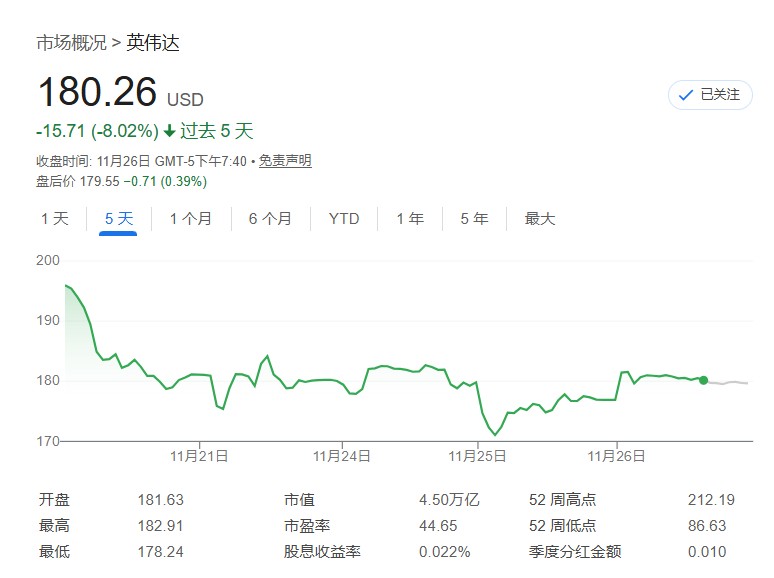This screenshot has height=578, width=774.
Task: Click the checkmark icon in 已关注
Action: coord(686,95)
